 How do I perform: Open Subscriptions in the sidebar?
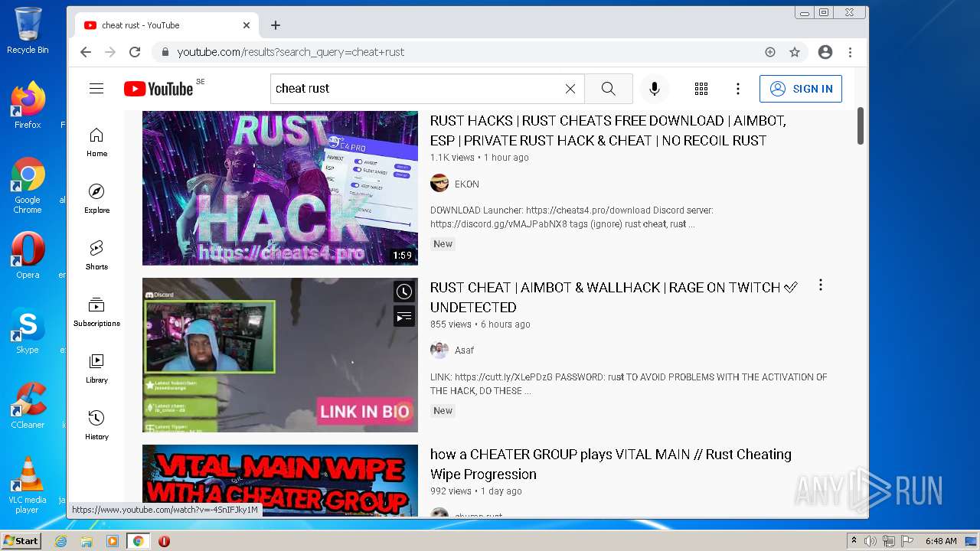pyautogui.click(x=96, y=312)
